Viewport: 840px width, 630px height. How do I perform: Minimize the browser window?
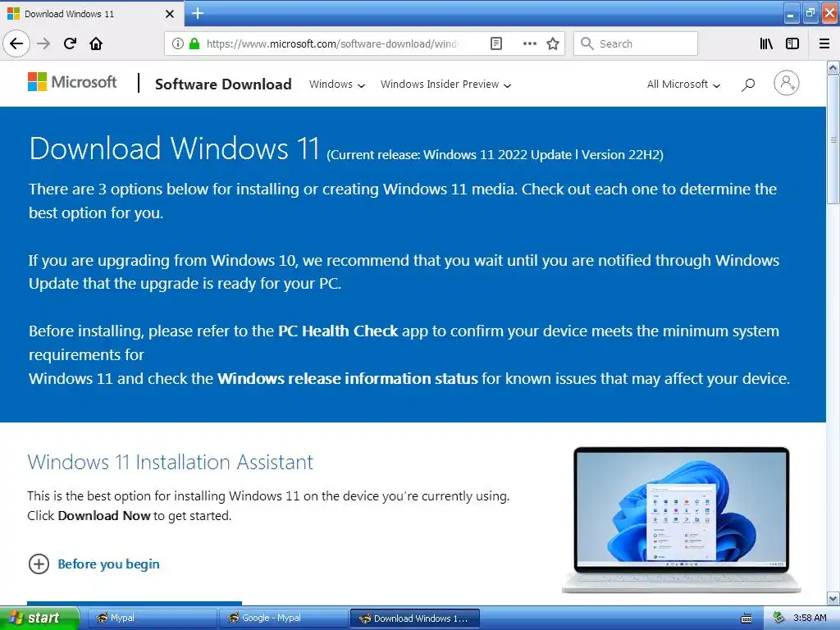(791, 13)
